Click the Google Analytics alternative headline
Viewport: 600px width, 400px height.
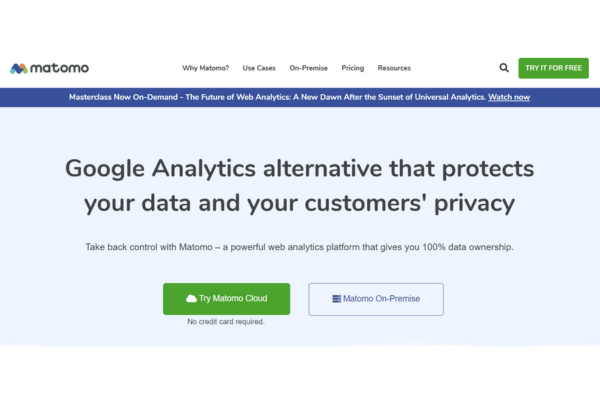coord(300,169)
